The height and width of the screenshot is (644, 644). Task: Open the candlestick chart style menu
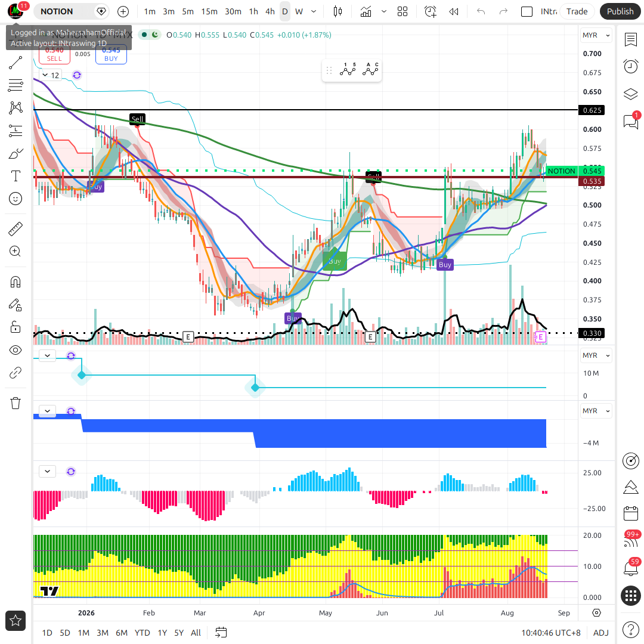coord(338,11)
